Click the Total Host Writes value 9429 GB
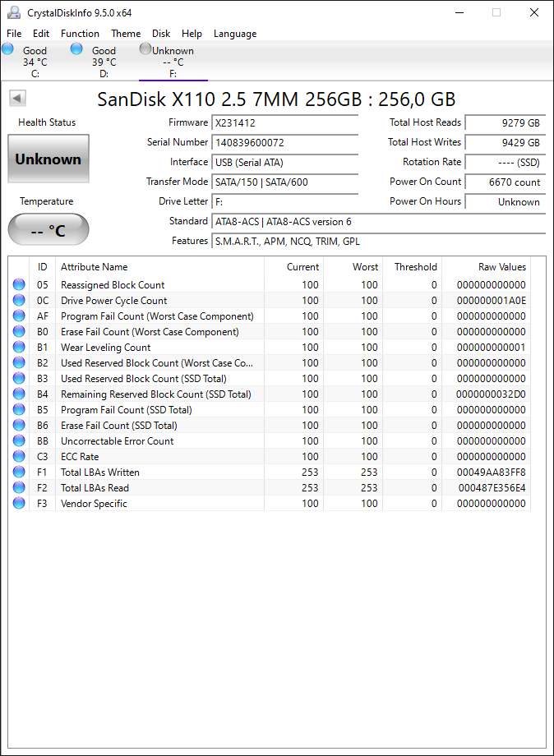 click(x=506, y=143)
